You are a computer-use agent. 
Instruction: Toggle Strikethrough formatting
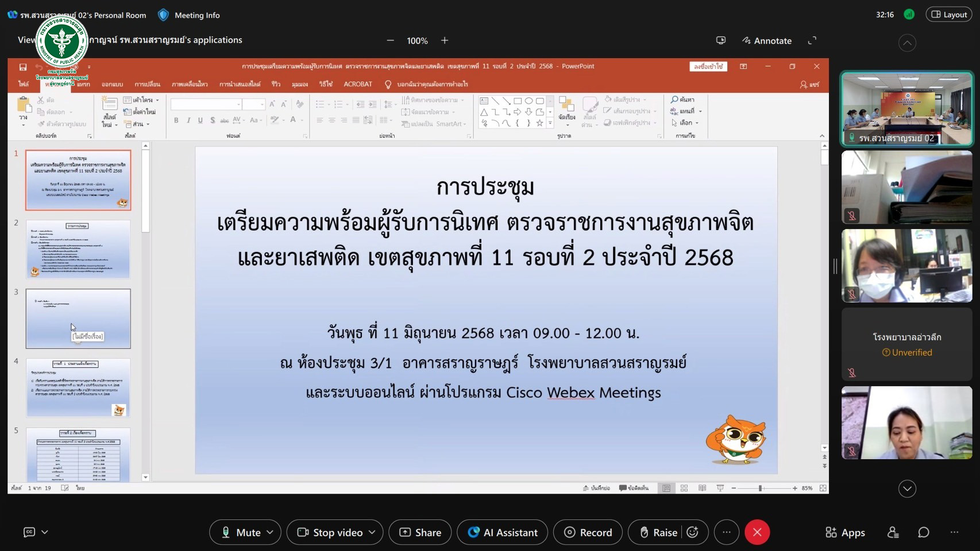(224, 120)
